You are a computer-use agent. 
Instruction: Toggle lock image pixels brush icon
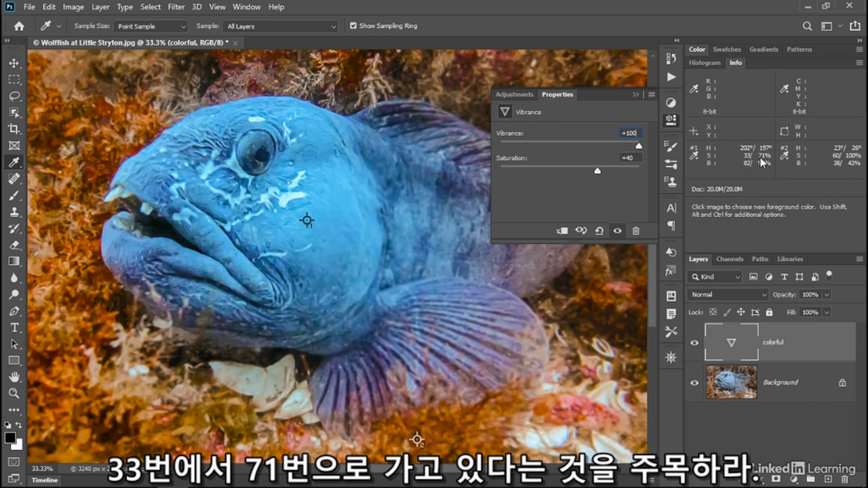coord(727,312)
